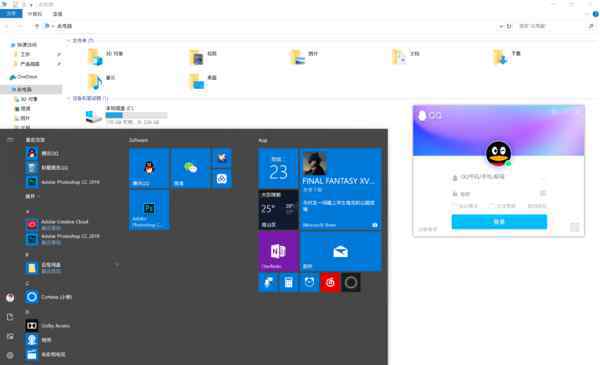This screenshot has height=365, width=600.
Task: Toggle the soft keyboard icon in password field
Action: 543,193
